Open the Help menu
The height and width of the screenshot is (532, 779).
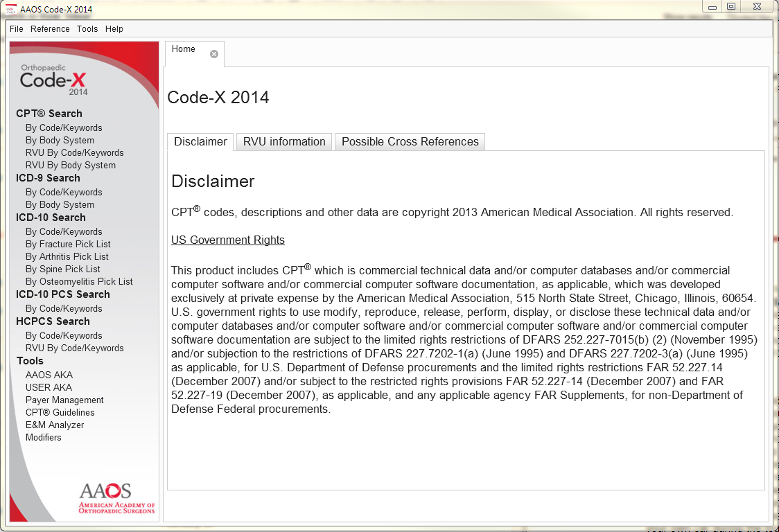click(x=114, y=29)
